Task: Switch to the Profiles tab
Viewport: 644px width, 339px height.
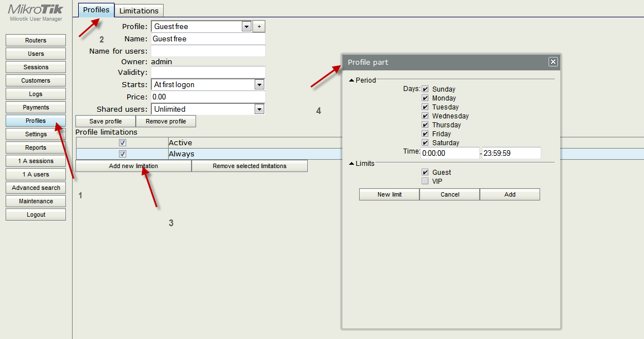Action: (x=96, y=10)
